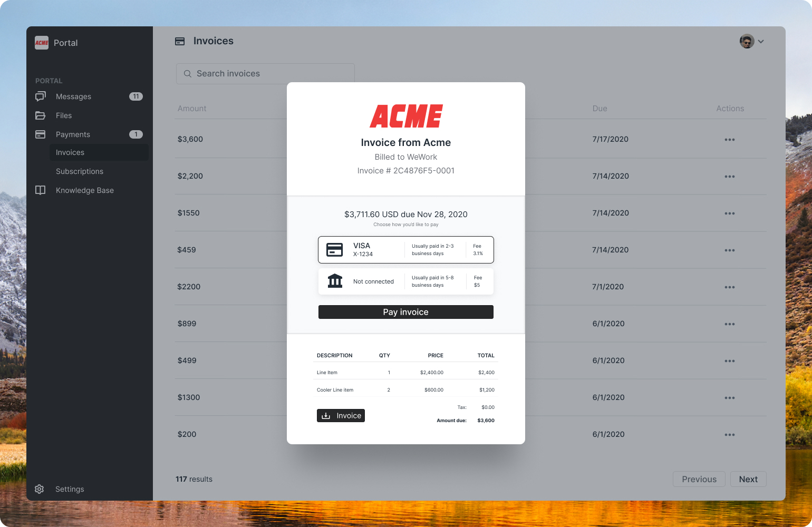Click the credit card icon for VISA

coord(335,250)
